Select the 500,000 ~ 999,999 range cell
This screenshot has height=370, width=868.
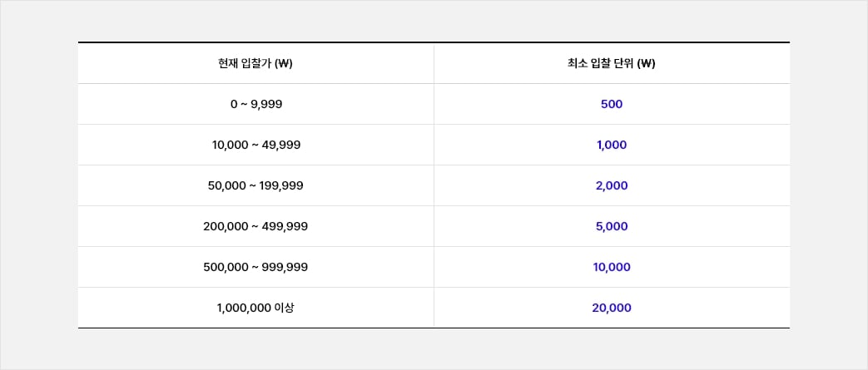(255, 267)
